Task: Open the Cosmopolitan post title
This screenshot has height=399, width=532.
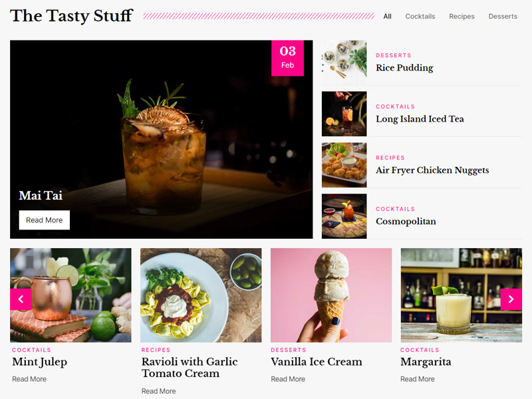Action: 406,221
